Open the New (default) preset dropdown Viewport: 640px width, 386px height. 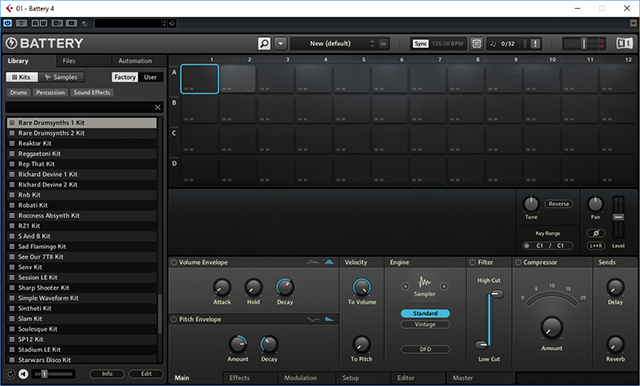(330, 44)
